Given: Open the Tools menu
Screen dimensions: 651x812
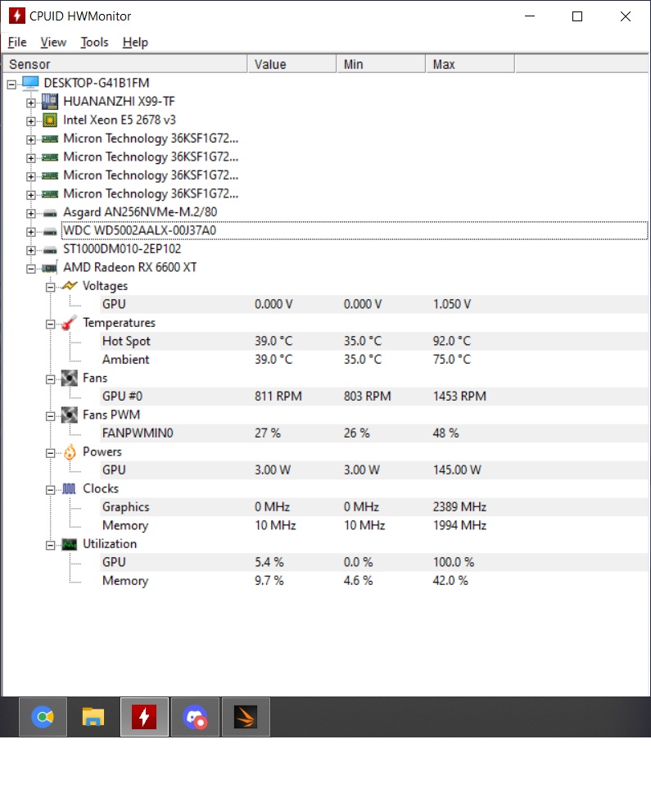Looking at the screenshot, I should tap(94, 42).
